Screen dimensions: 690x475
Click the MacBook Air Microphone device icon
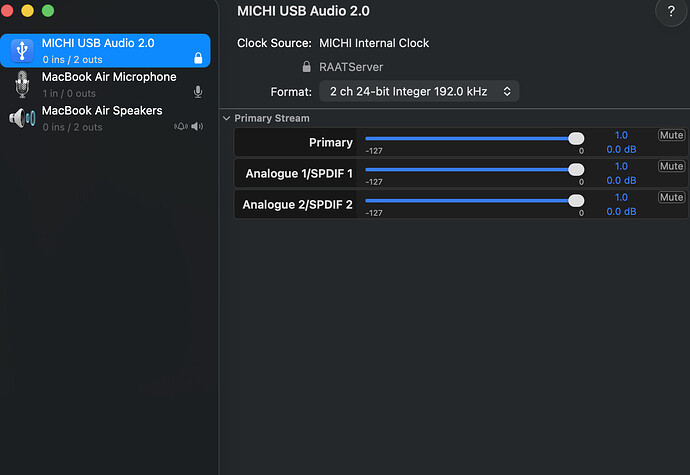[x=22, y=84]
